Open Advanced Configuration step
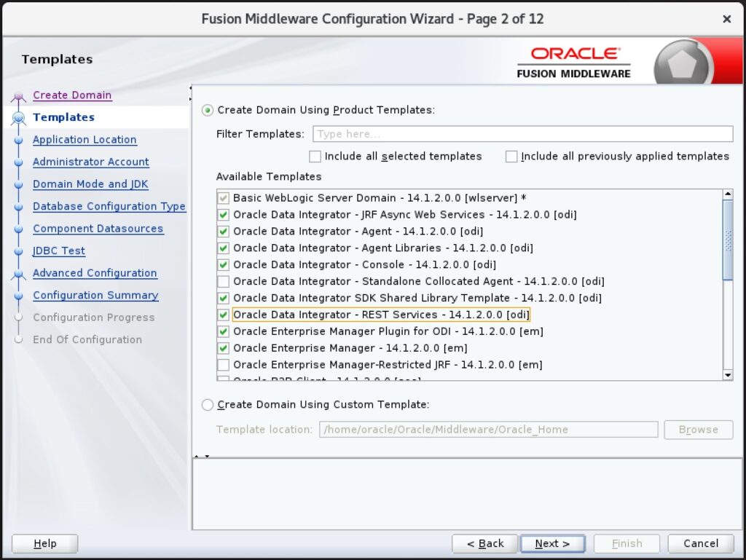The image size is (746, 560). tap(95, 273)
